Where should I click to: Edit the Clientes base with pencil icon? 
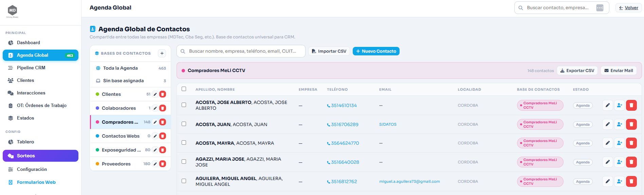click(155, 94)
